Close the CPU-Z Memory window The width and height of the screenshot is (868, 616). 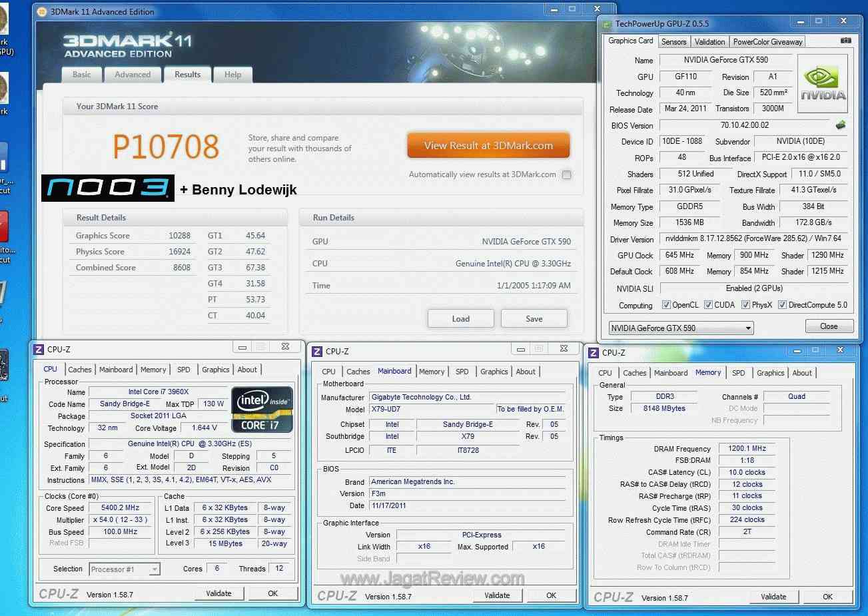(x=840, y=350)
